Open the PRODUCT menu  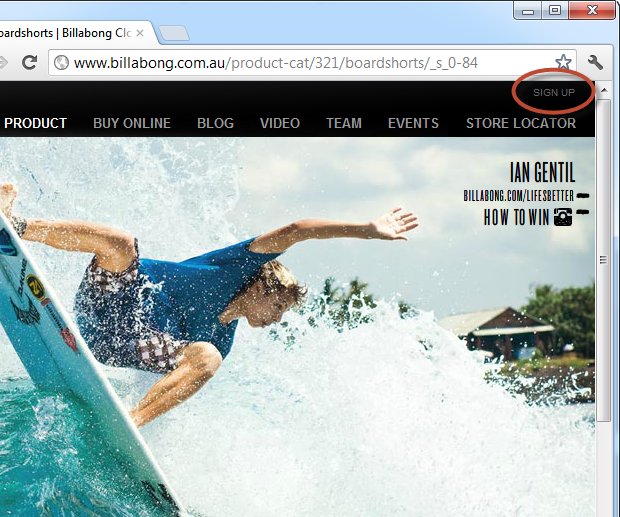click(36, 123)
